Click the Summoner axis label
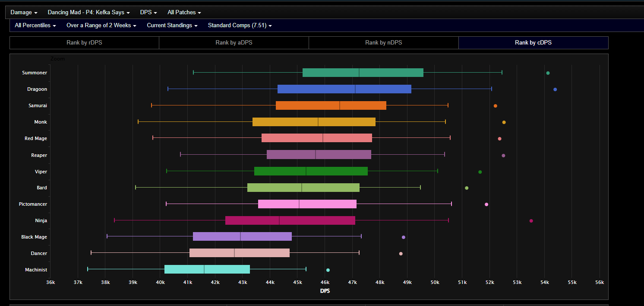Image resolution: width=644 pixels, height=306 pixels. [35, 73]
